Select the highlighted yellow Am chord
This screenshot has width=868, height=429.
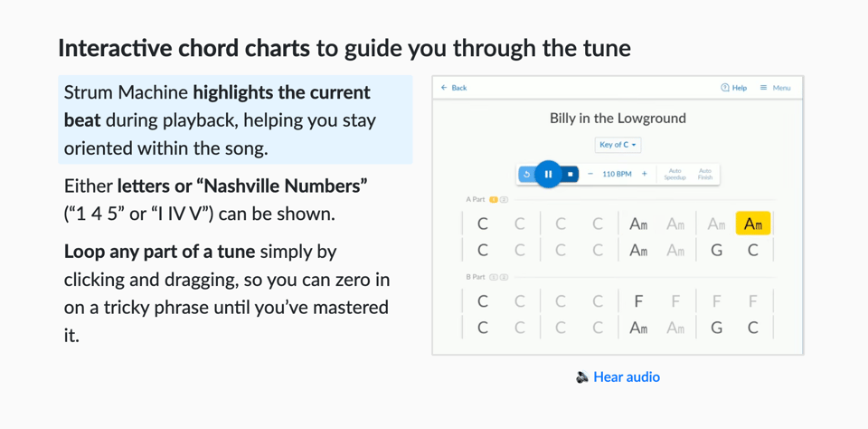coord(753,224)
